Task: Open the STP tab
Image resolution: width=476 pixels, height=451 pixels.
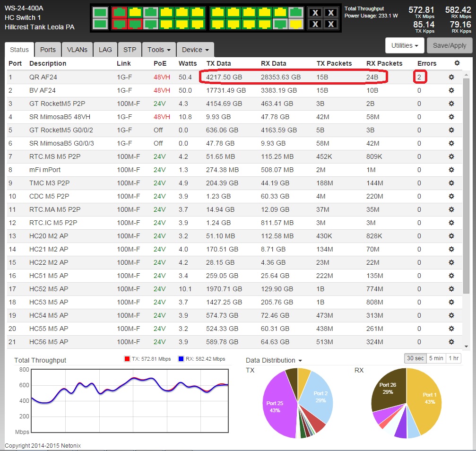Action: pos(130,50)
